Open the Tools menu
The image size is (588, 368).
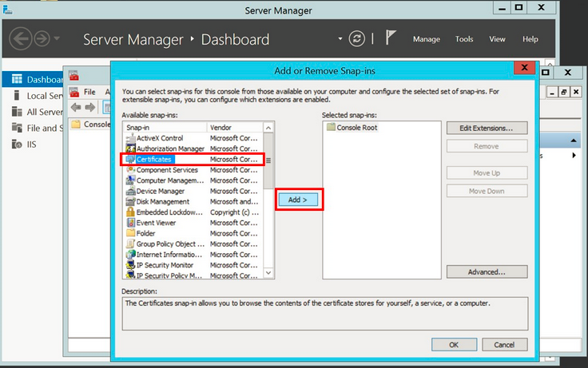pyautogui.click(x=464, y=39)
